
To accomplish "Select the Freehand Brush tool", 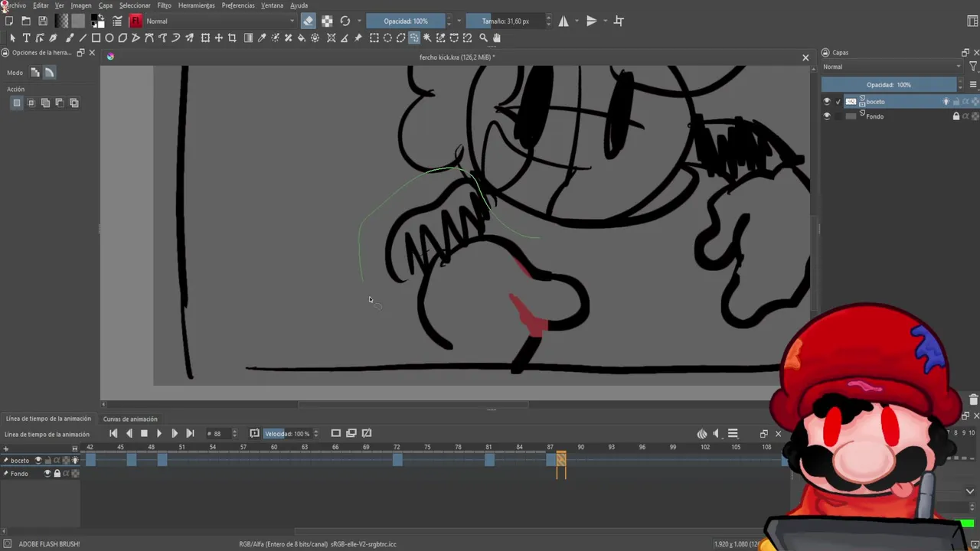I will point(69,37).
